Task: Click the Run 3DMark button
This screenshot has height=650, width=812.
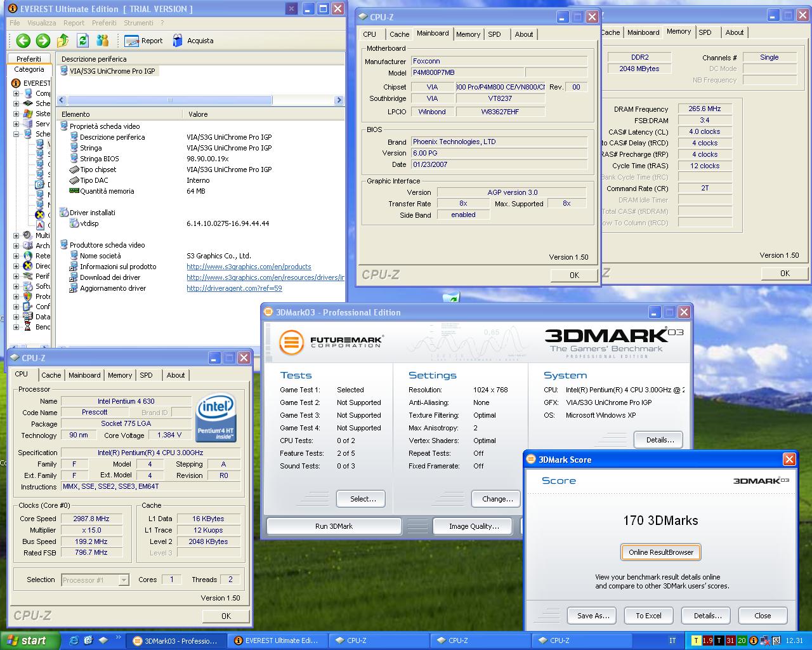Action: (x=334, y=526)
